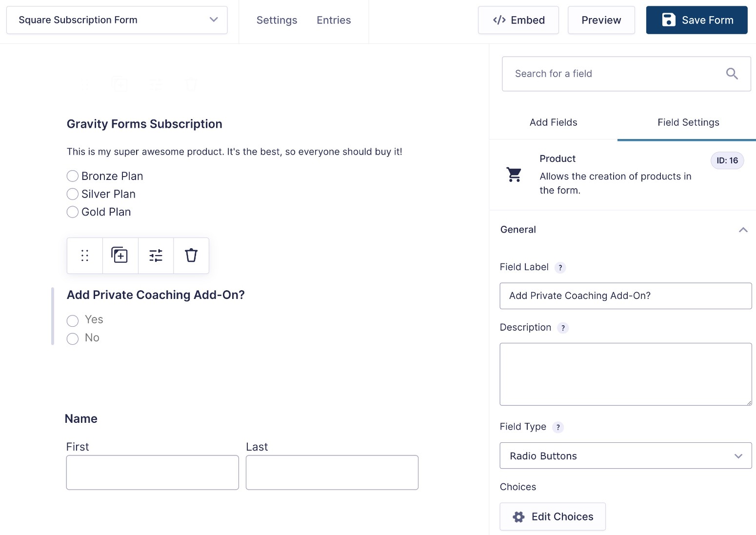756x535 pixels.
Task: Delete field with trash icon
Action: [x=191, y=256]
